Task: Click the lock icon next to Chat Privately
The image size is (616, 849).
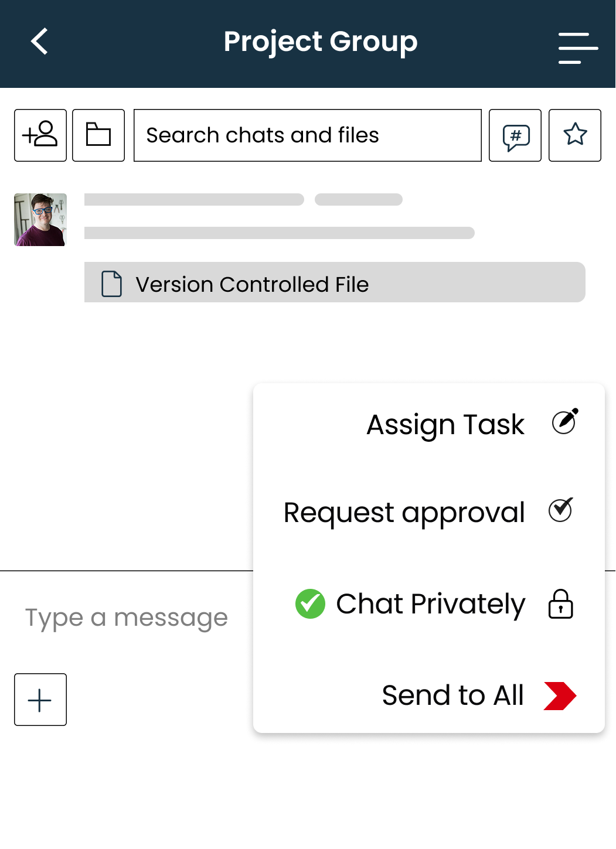Action: pyautogui.click(x=560, y=605)
